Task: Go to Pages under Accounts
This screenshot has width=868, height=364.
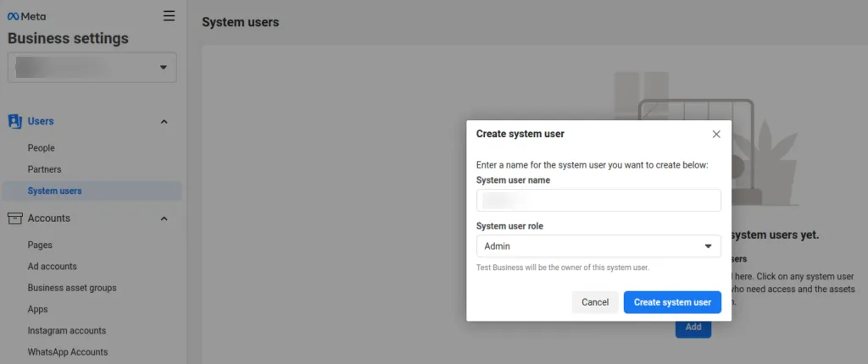Action: 40,245
